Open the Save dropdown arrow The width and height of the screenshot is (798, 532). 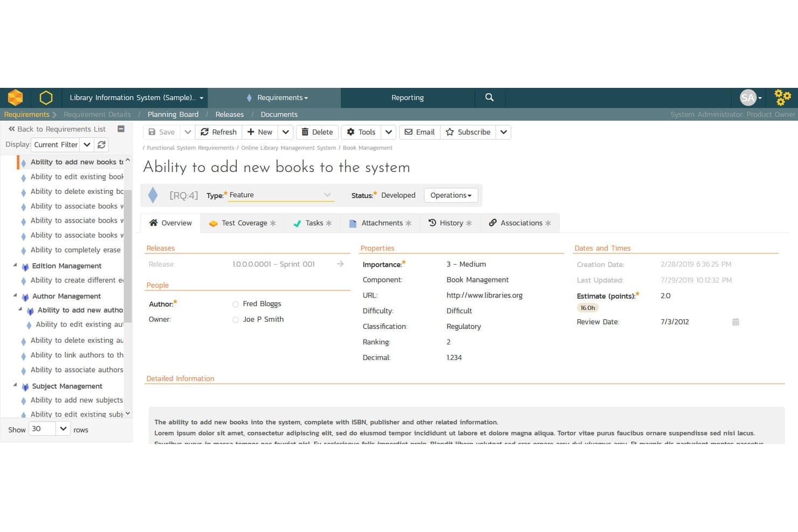[187, 132]
